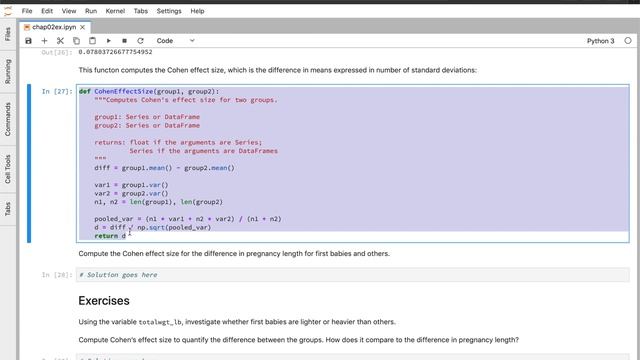Open the Settings menu
This screenshot has width=640, height=360.
[169, 11]
